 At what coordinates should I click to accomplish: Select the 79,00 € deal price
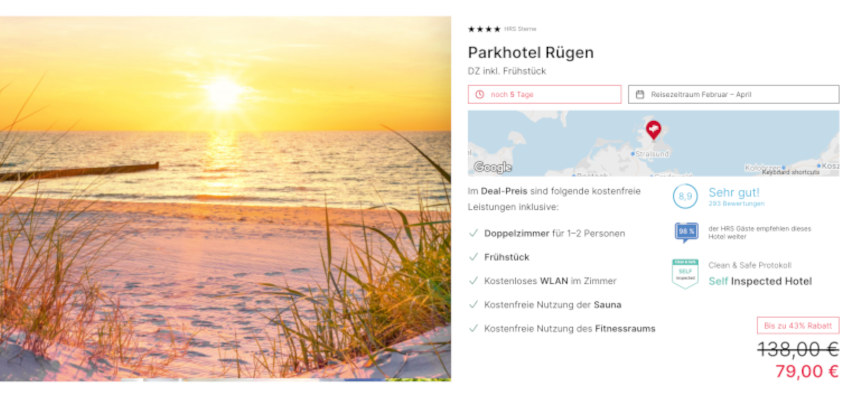point(807,371)
